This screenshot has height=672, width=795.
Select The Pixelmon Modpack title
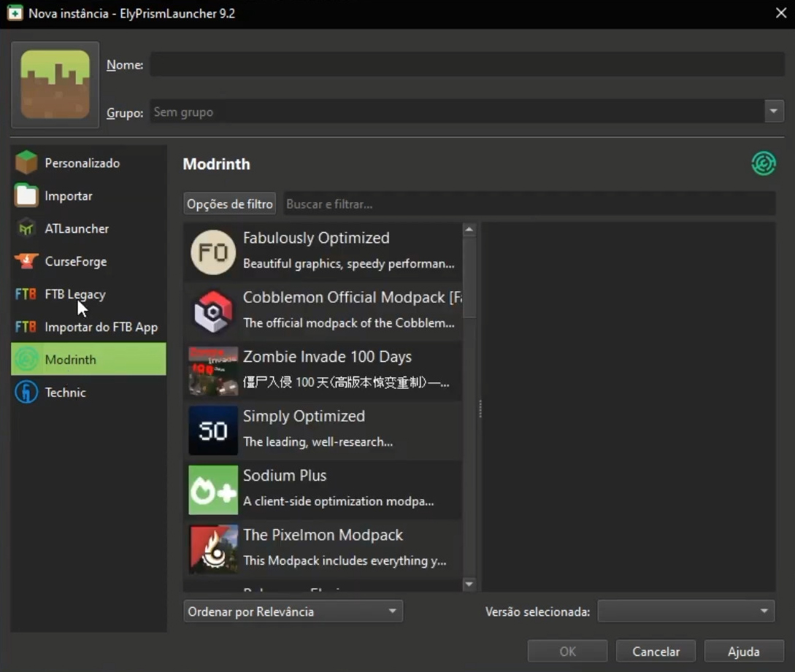[x=323, y=535]
